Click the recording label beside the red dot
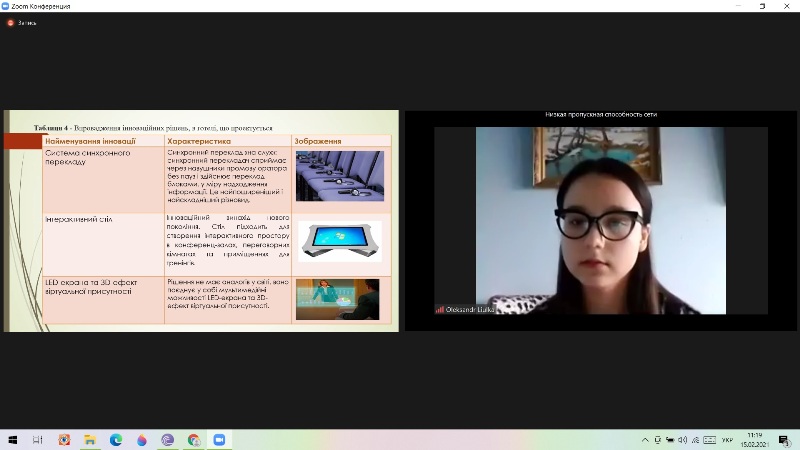Screen dimensions: 800x450 27,23
